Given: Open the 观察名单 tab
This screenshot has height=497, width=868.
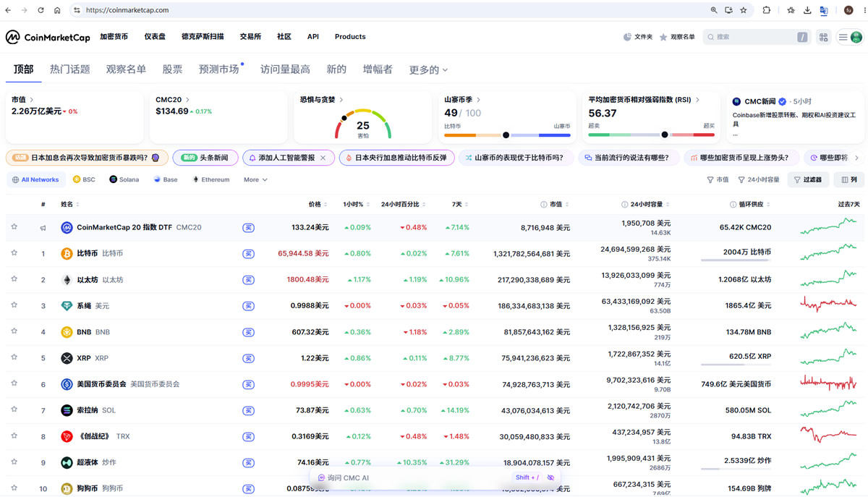Looking at the screenshot, I should [126, 69].
